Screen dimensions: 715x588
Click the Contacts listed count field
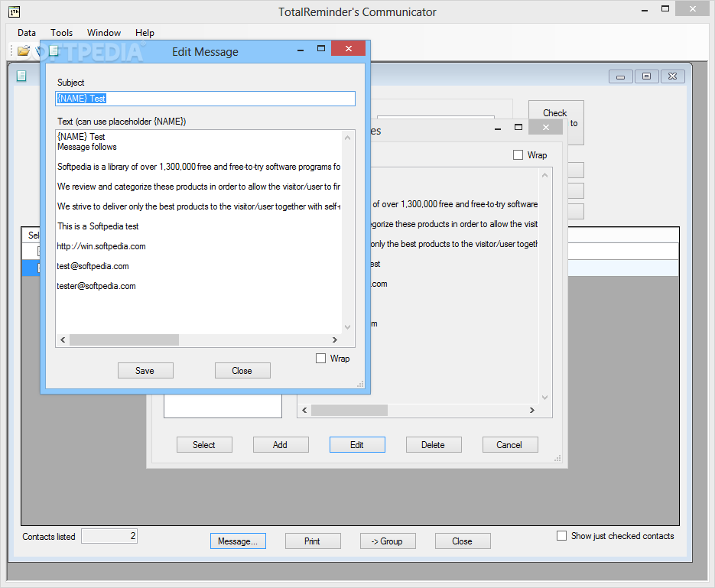[109, 536]
